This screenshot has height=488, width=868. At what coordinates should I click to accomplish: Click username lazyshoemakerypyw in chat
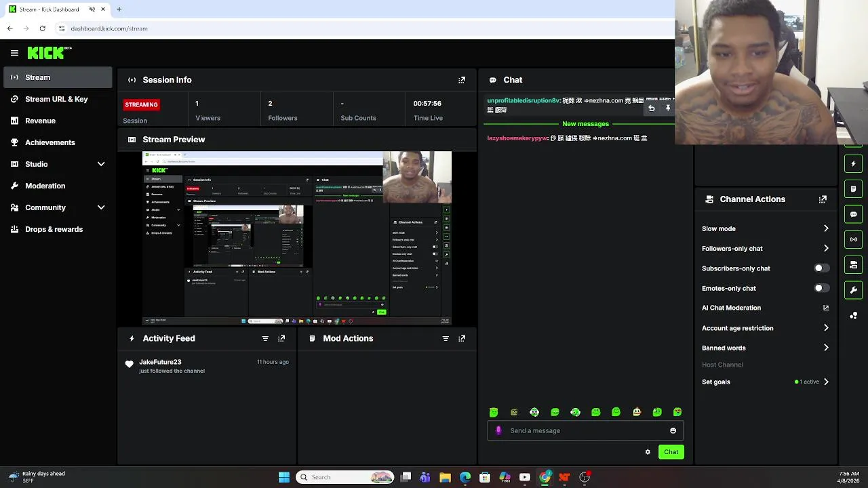[x=517, y=138]
